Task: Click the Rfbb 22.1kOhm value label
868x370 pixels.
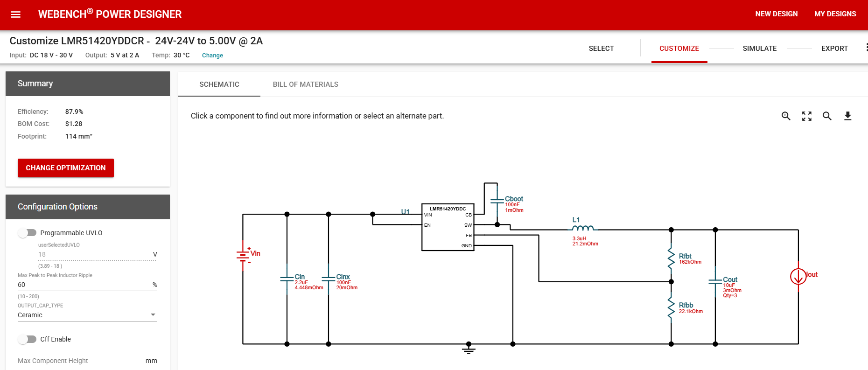Action: click(691, 311)
